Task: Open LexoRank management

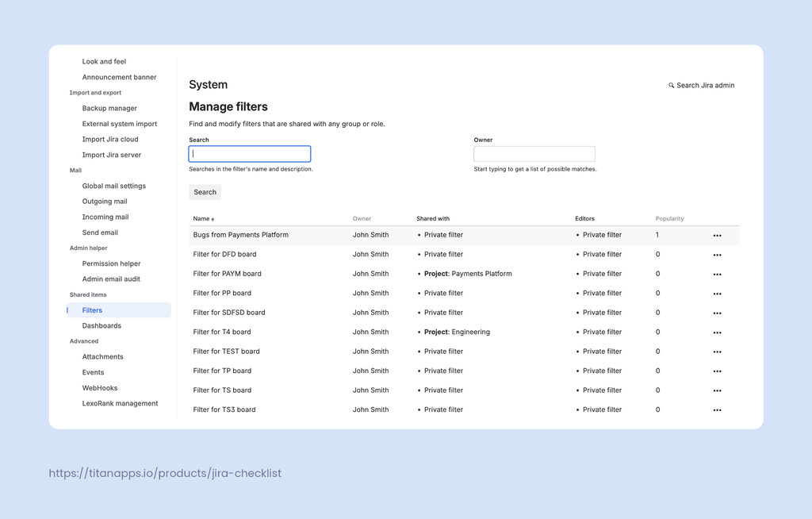Action: coord(121,403)
